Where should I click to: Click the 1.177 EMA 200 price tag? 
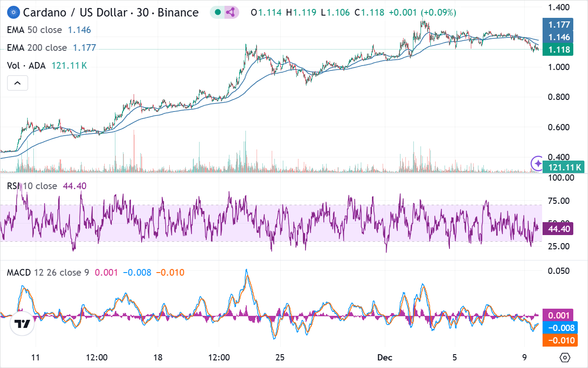click(x=557, y=24)
